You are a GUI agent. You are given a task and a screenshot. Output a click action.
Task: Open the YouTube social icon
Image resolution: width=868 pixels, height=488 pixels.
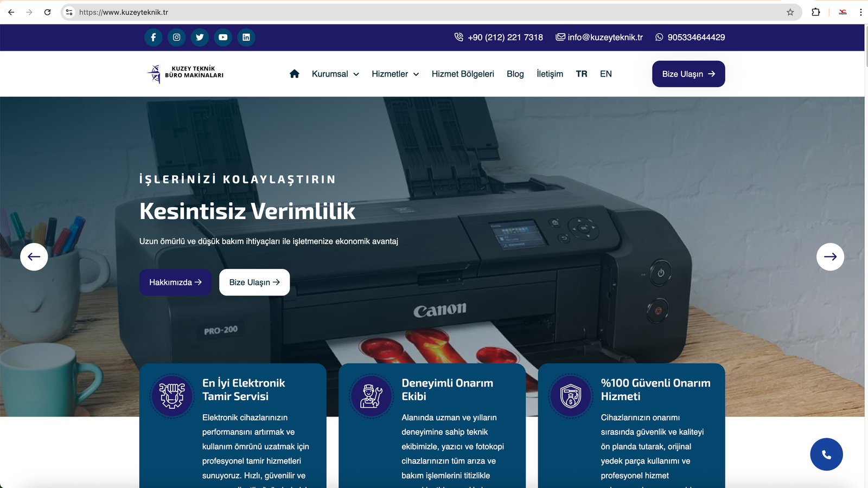click(x=223, y=37)
